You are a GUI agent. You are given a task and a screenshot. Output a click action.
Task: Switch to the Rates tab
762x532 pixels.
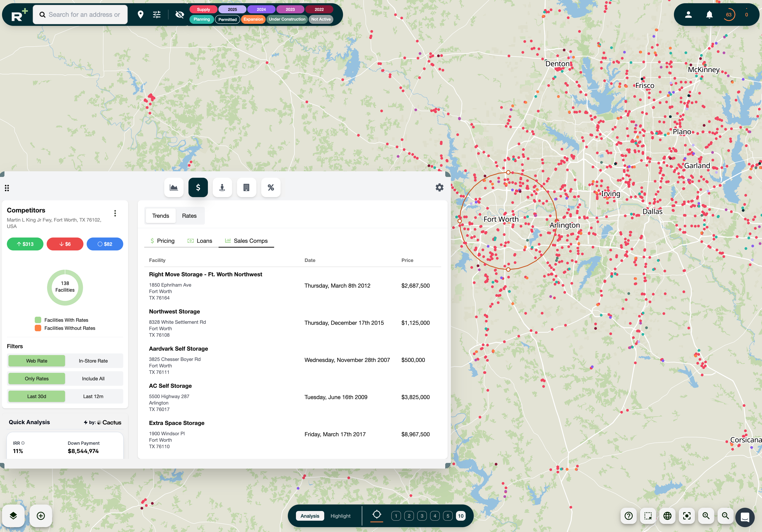[189, 215]
